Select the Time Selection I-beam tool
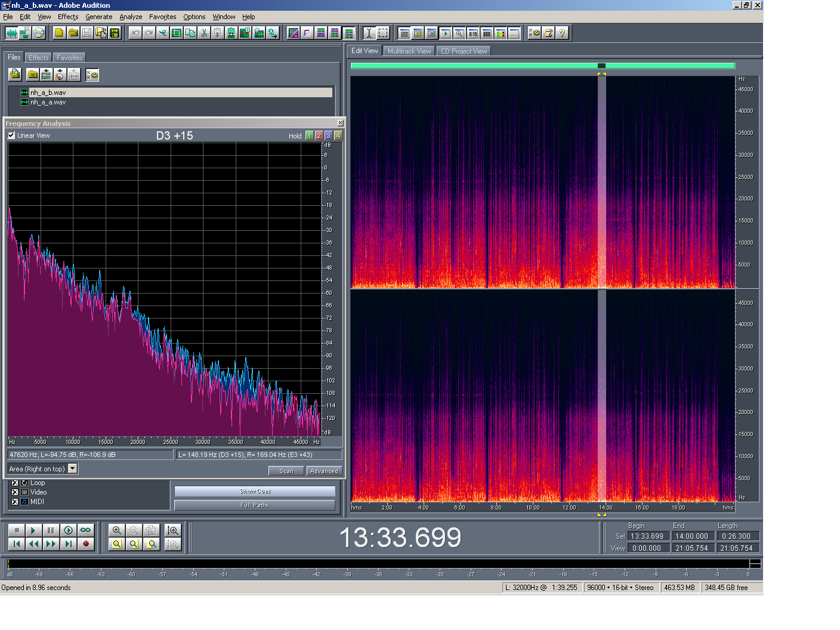This screenshot has width=840, height=630. pos(369,33)
